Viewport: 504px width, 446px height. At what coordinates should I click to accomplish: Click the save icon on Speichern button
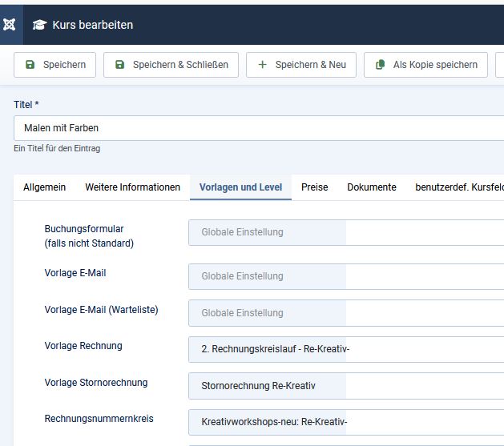[x=30, y=65]
